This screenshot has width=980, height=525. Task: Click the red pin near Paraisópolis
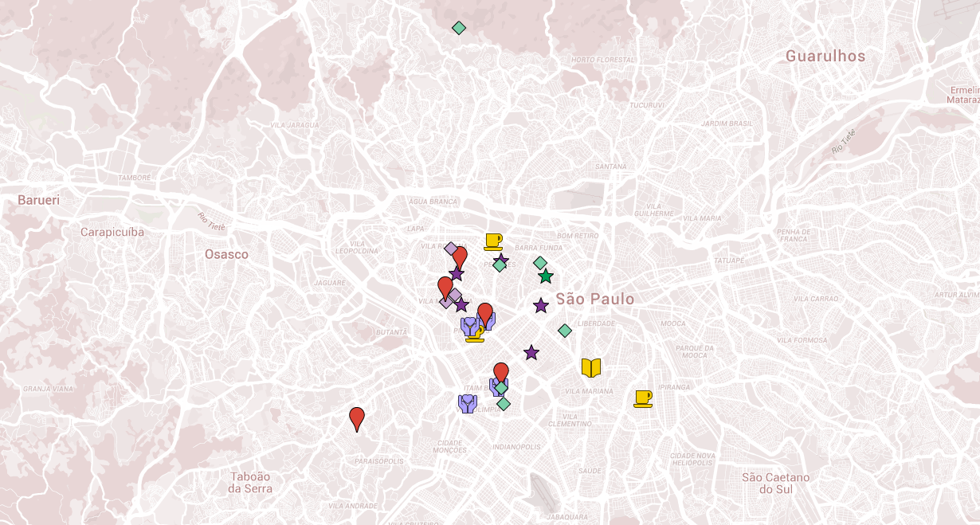357,419
